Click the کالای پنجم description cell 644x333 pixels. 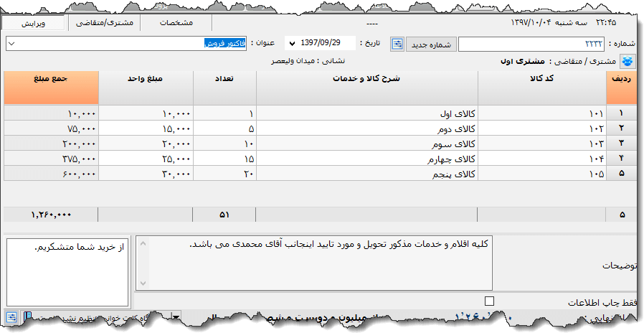point(367,174)
